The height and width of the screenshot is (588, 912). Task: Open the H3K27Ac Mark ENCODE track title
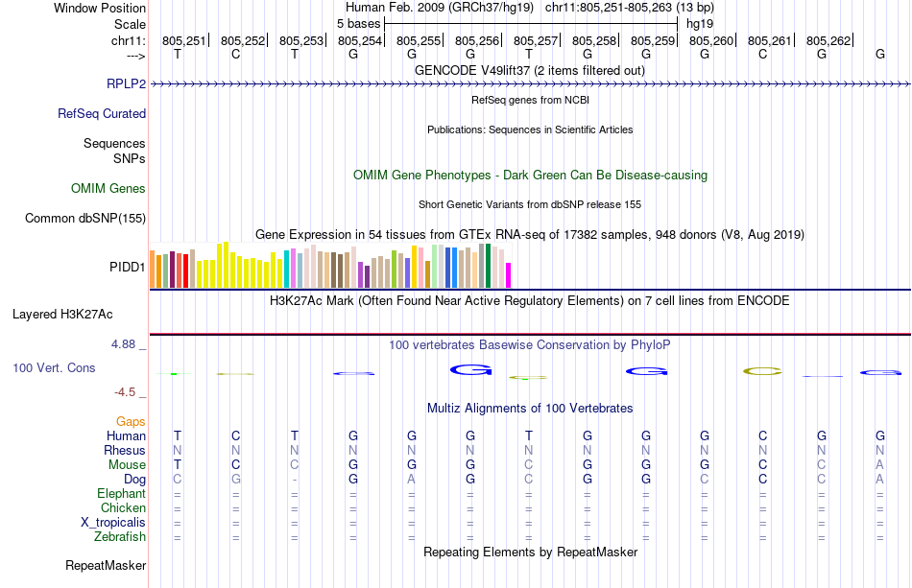[x=530, y=300]
